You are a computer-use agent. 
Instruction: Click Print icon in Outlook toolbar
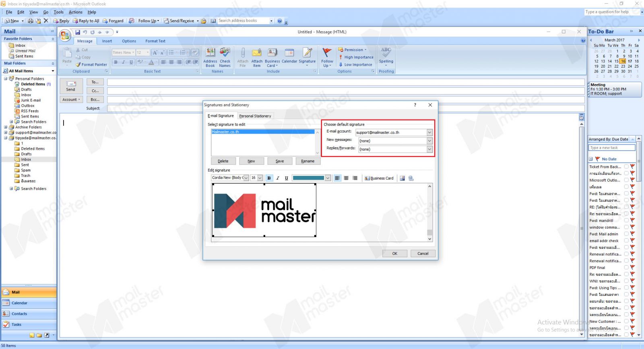tap(31, 21)
